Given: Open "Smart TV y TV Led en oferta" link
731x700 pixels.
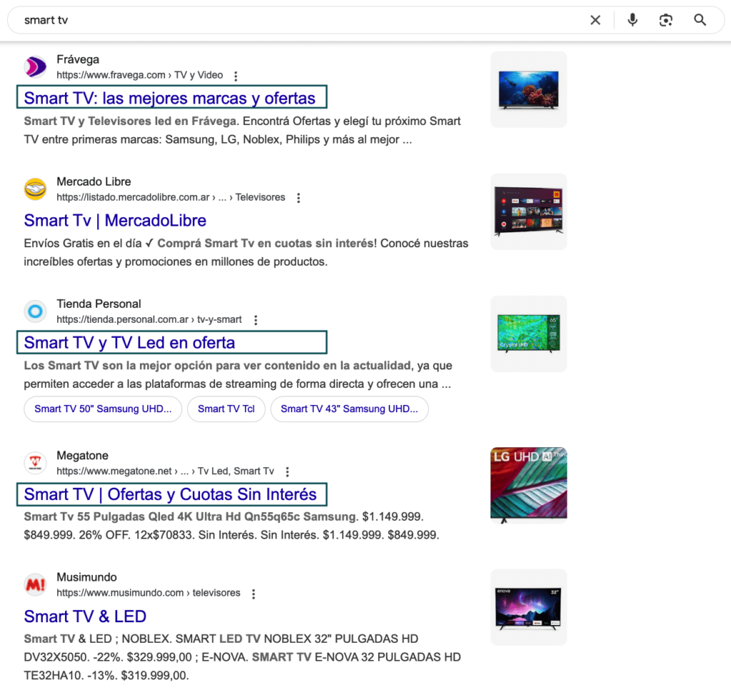Looking at the screenshot, I should pyautogui.click(x=130, y=343).
